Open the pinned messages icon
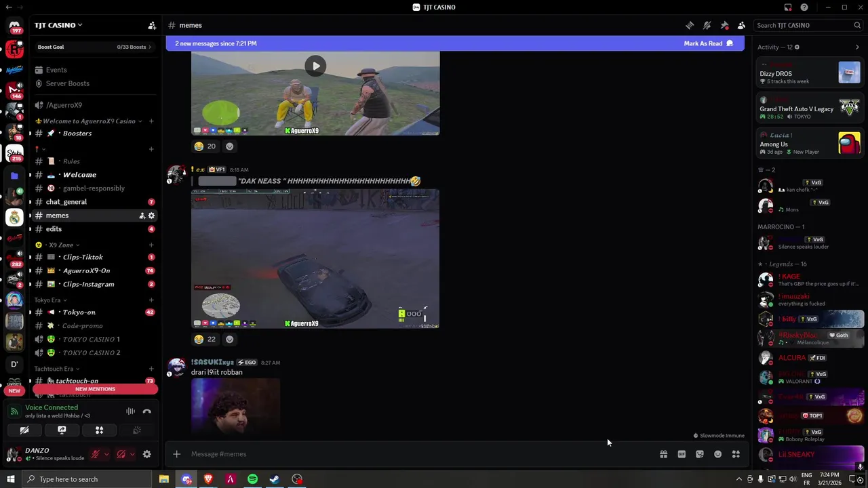 click(724, 25)
